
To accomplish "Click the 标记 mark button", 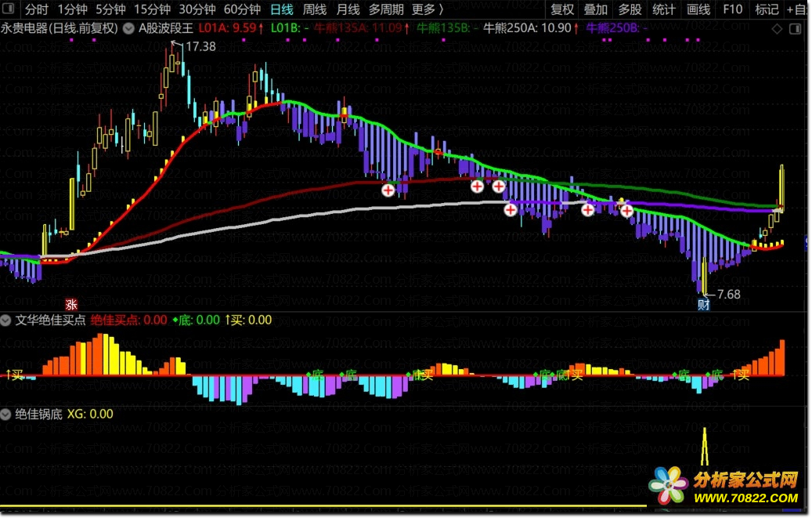I will (x=767, y=9).
